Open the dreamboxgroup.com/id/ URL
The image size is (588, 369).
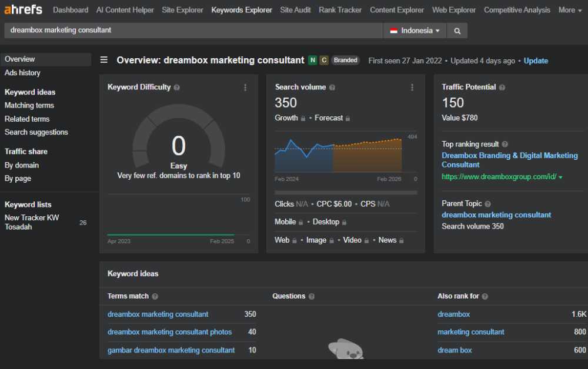tap(499, 177)
